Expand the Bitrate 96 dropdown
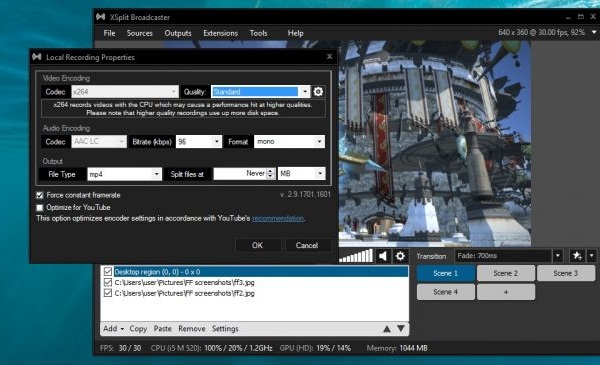Screen dimensions: 600x365 point(199,142)
